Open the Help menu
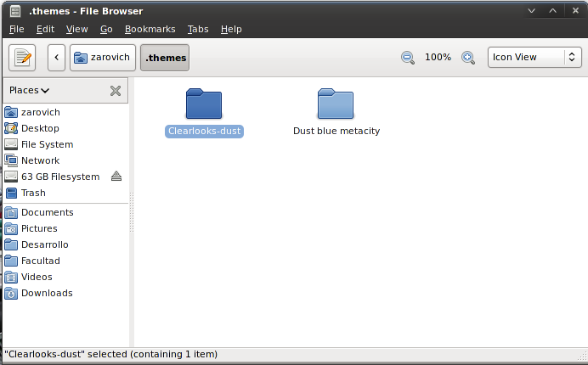588x365 pixels. click(x=231, y=29)
